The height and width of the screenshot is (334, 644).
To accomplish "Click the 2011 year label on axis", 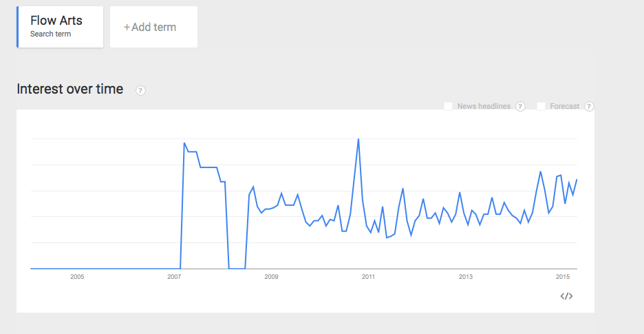I will [x=368, y=277].
